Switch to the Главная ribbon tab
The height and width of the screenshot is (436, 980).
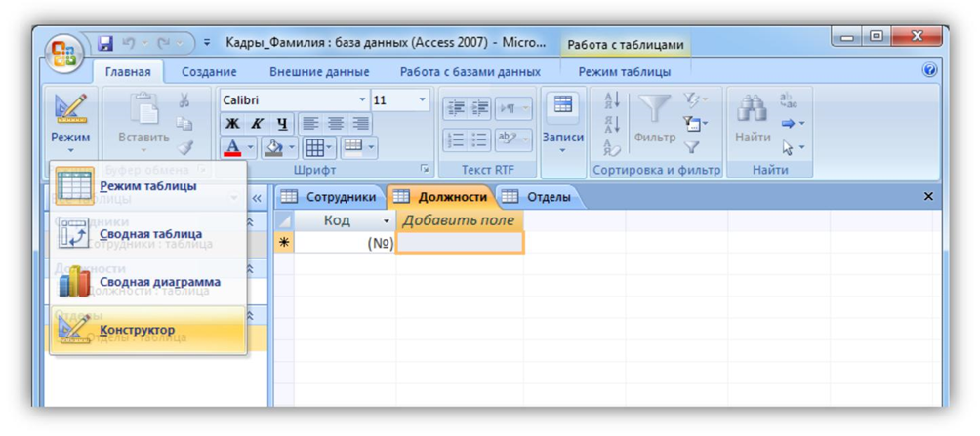coord(128,72)
